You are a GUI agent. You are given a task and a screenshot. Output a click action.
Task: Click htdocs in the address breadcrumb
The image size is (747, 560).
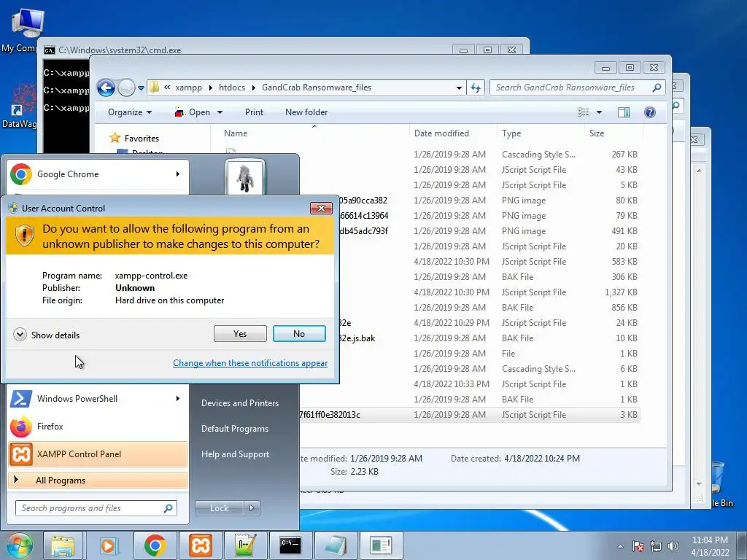(232, 87)
